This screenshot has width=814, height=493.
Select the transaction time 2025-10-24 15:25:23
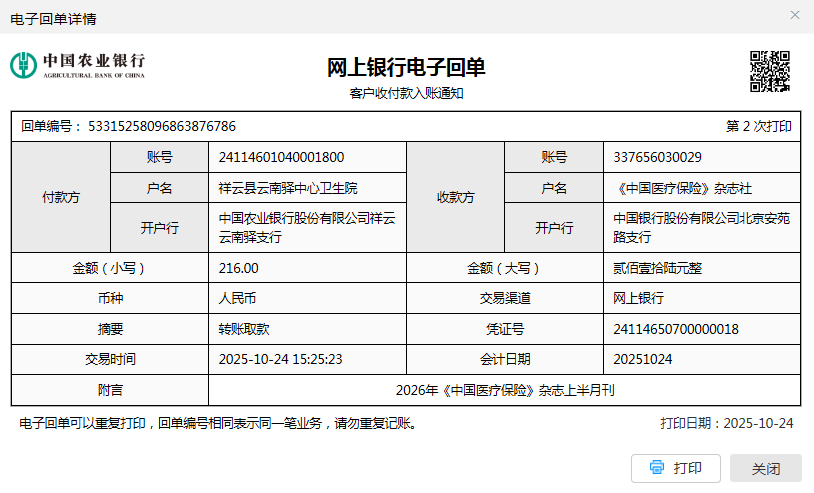tap(281, 359)
